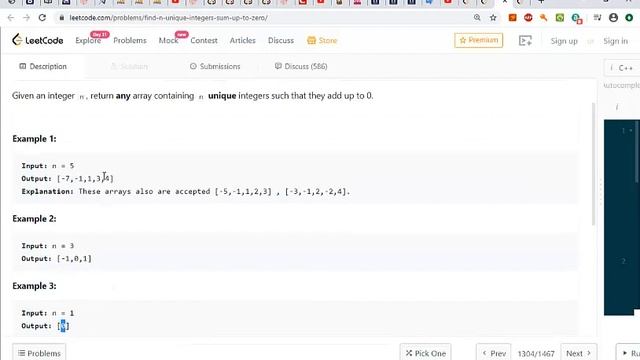Open the red round code extension icon
The width and height of the screenshot is (640, 360).
point(528,18)
